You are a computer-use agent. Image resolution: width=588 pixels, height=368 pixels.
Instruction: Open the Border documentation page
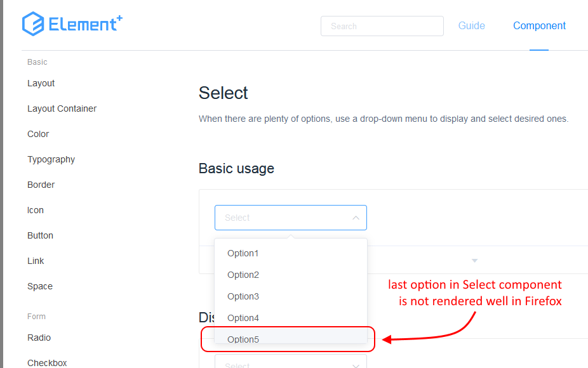click(41, 185)
